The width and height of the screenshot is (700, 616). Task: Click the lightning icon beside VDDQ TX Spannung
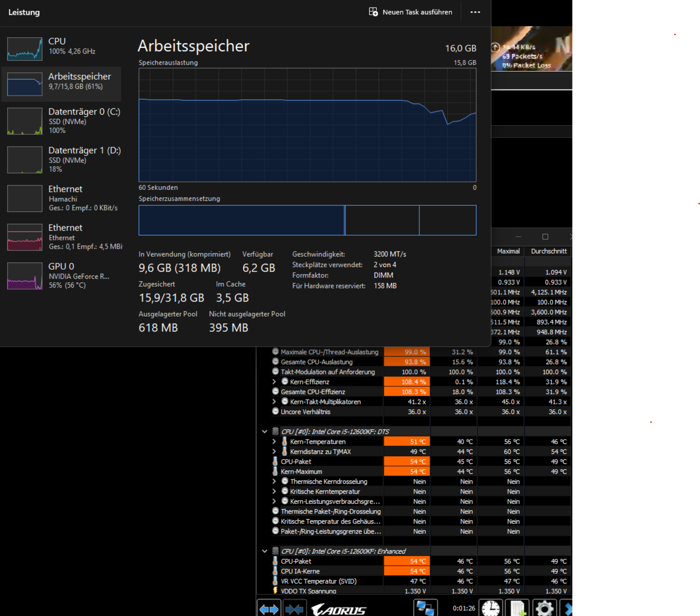275,591
